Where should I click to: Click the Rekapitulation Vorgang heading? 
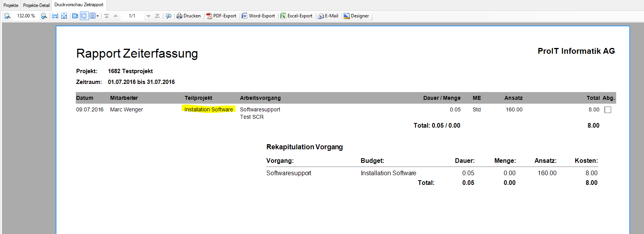pyautogui.click(x=305, y=147)
